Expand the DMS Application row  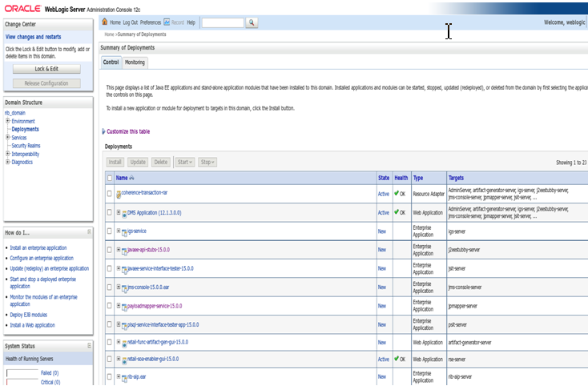coord(118,212)
